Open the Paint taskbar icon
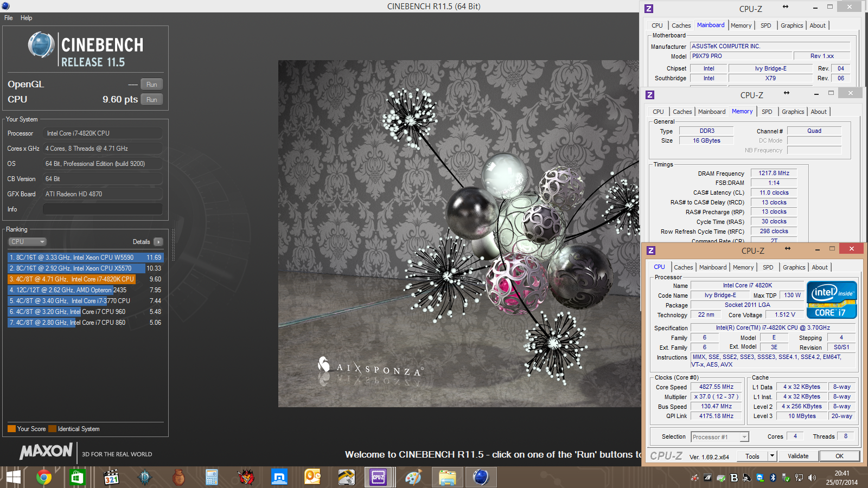 (413, 477)
